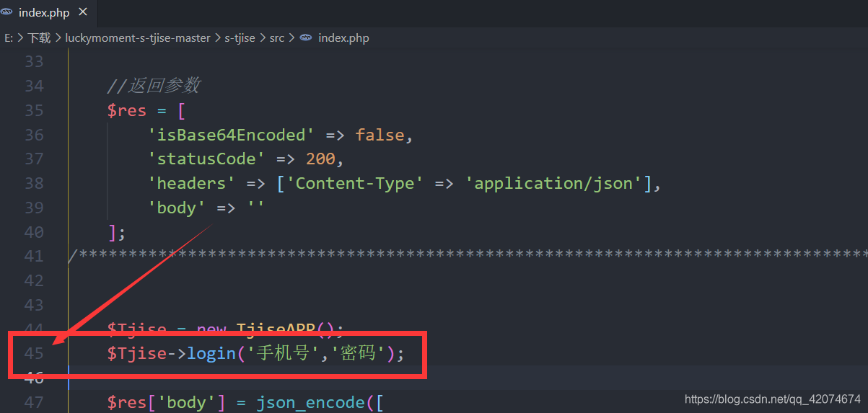Click the comment '//返回参数'

[154, 86]
